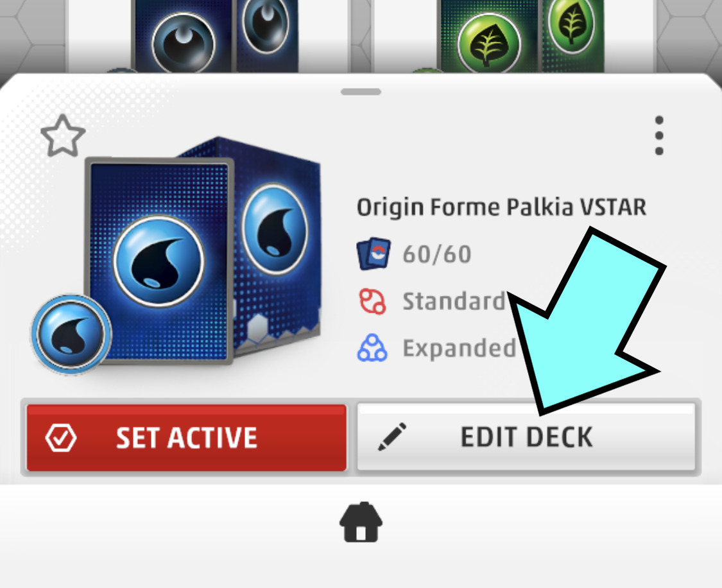722x588 pixels.
Task: Click the Set Active button
Action: click(x=187, y=437)
